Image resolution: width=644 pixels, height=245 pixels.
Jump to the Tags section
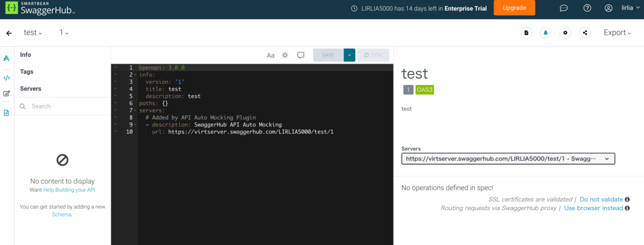(x=27, y=71)
